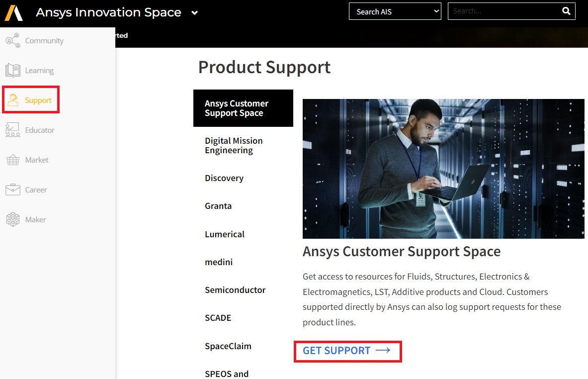Expand the Ansys Innovation Space chevron

[x=195, y=13]
